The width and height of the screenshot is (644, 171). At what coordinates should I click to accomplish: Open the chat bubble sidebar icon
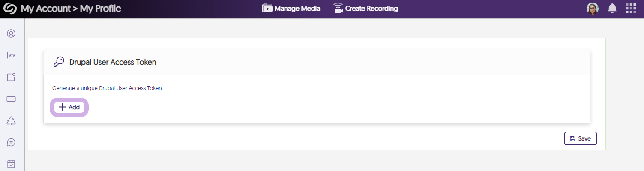click(x=11, y=142)
